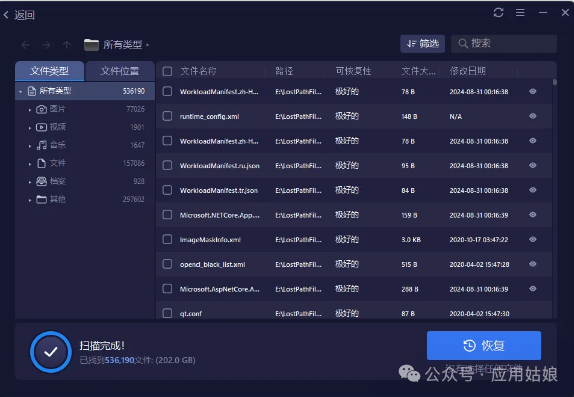Select the 所有类型 root tree item
Screen dimensions: 574x397
85,91
